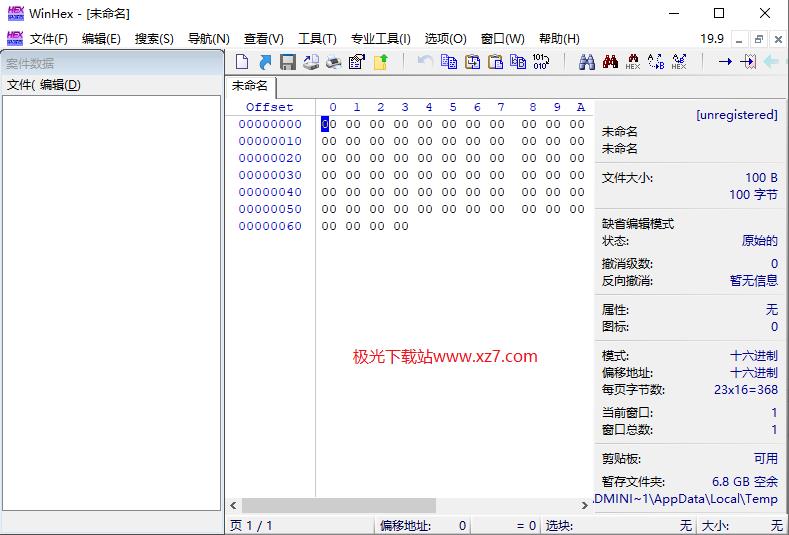Click the offset label 00000040
This screenshot has width=789, height=535.
pyautogui.click(x=270, y=192)
